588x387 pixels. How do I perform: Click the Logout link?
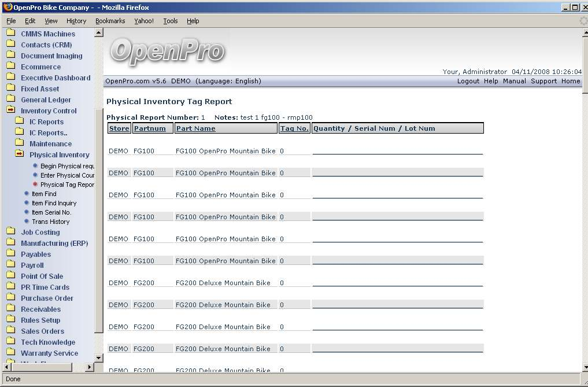tap(468, 81)
